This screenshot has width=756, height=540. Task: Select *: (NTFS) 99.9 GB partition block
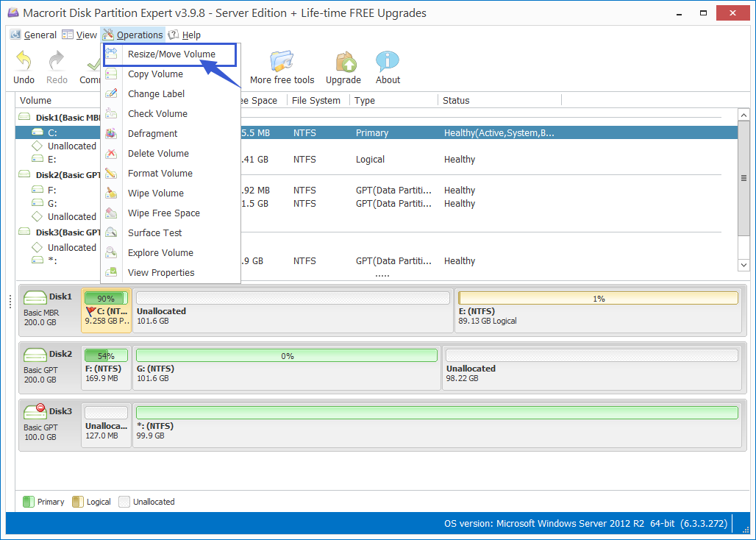pyautogui.click(x=437, y=425)
